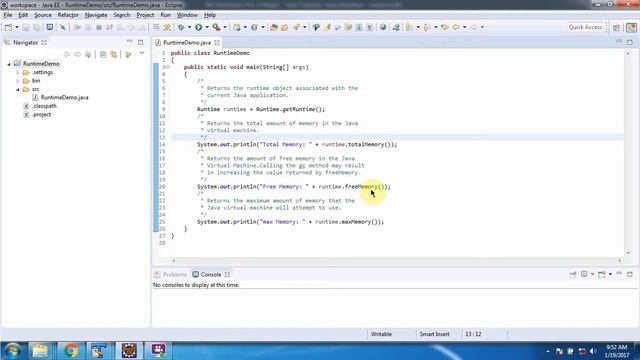Open the Open Console dropdown arrow

tap(610, 274)
